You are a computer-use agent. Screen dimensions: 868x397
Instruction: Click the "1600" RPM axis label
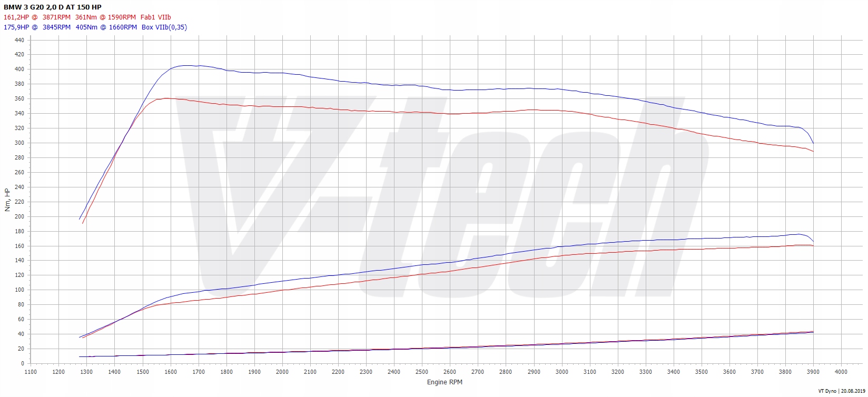tap(171, 372)
